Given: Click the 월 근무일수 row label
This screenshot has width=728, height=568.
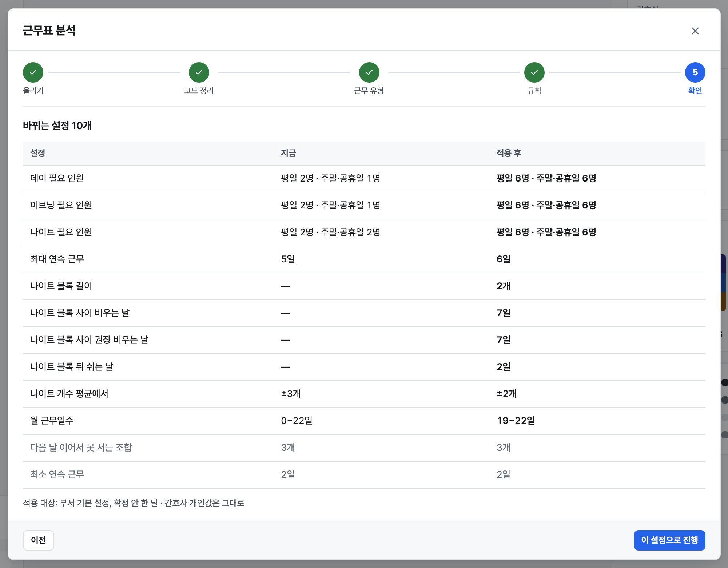Looking at the screenshot, I should pos(52,421).
